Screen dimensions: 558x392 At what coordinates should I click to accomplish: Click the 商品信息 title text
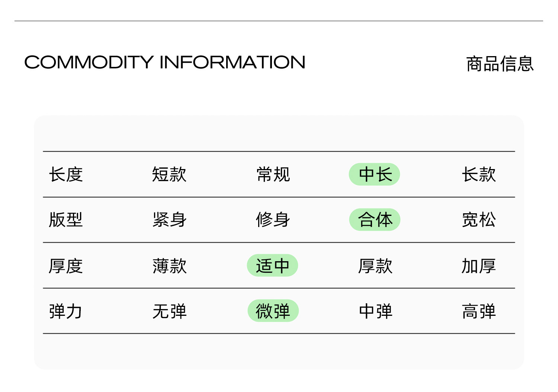point(500,64)
